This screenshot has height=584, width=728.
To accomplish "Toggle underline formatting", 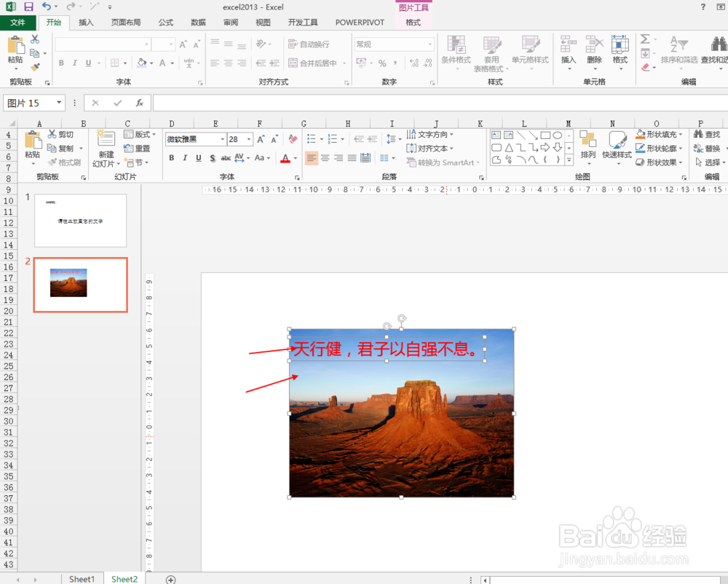I will (x=197, y=157).
